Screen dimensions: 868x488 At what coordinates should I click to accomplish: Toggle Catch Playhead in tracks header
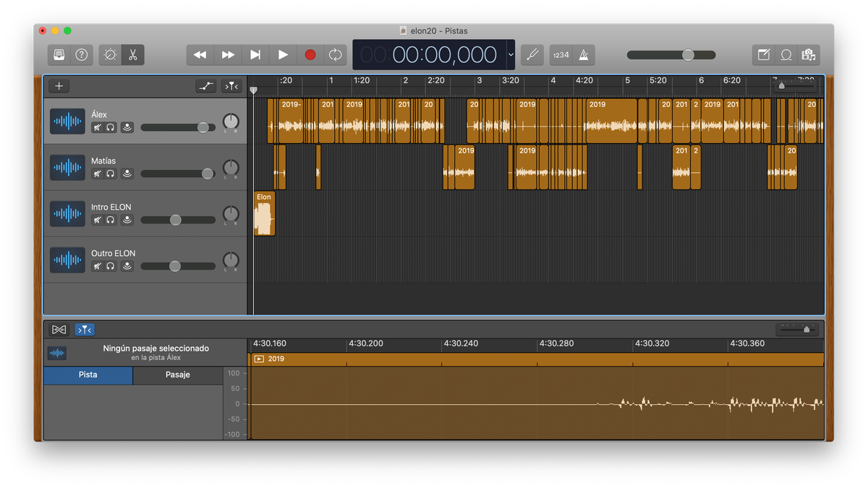click(231, 86)
